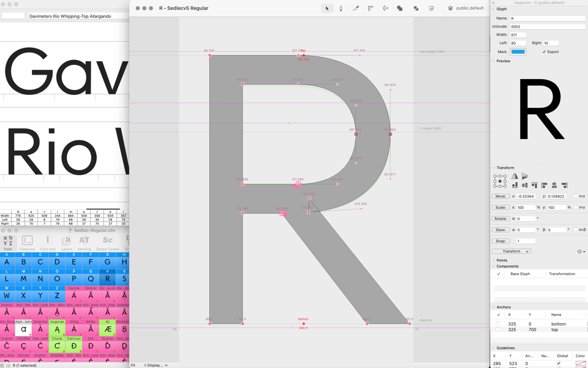The image size is (588, 368).
Task: Select the arrow editing tool
Action: click(327, 9)
